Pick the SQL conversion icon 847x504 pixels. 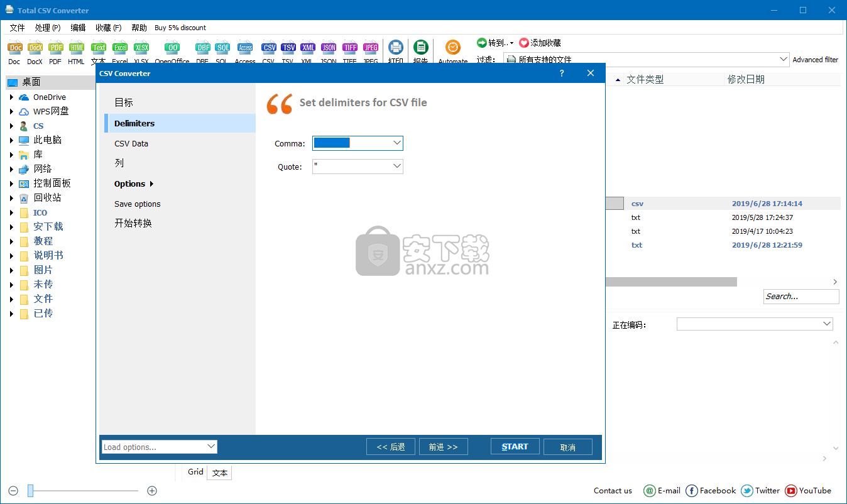[222, 48]
